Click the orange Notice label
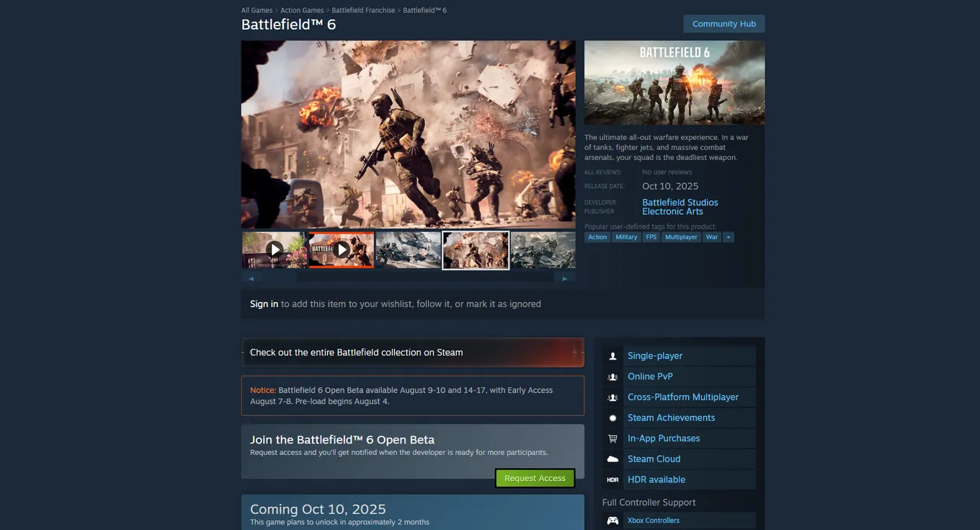The height and width of the screenshot is (530, 980). tap(263, 390)
